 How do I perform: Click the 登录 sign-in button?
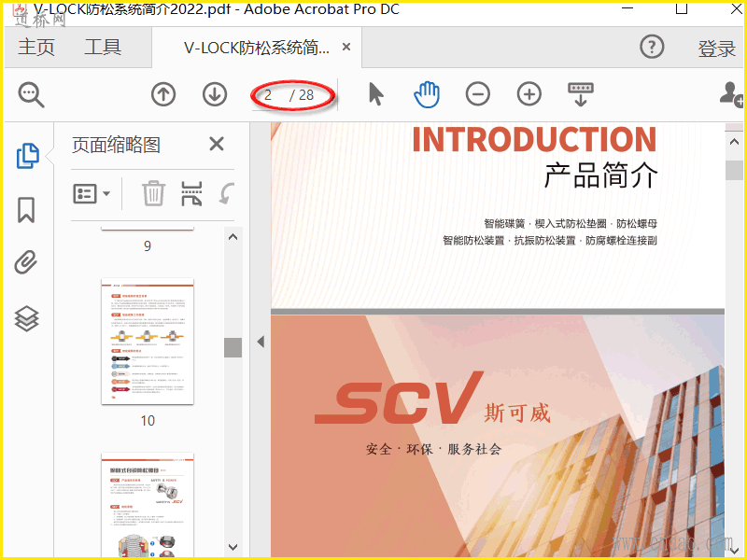coord(717,49)
